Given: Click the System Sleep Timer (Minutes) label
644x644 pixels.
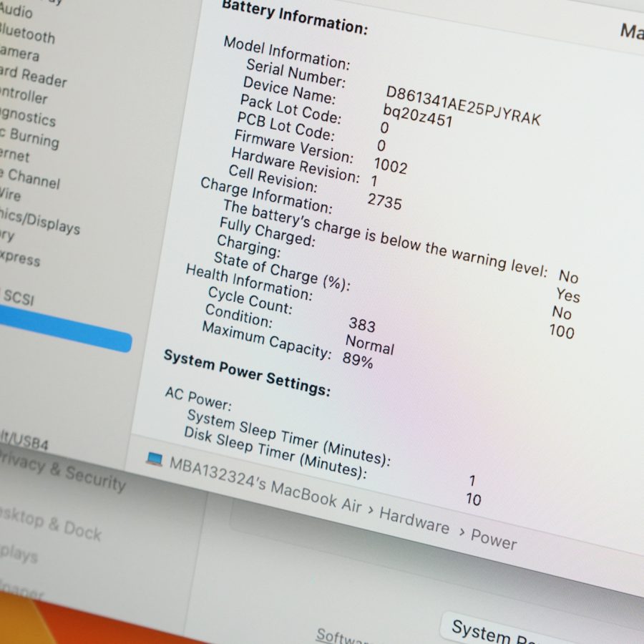Looking at the screenshot, I should [x=289, y=438].
